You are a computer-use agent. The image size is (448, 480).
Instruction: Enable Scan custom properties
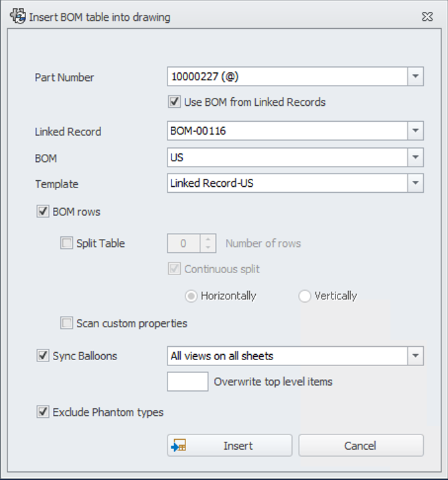[67, 324]
